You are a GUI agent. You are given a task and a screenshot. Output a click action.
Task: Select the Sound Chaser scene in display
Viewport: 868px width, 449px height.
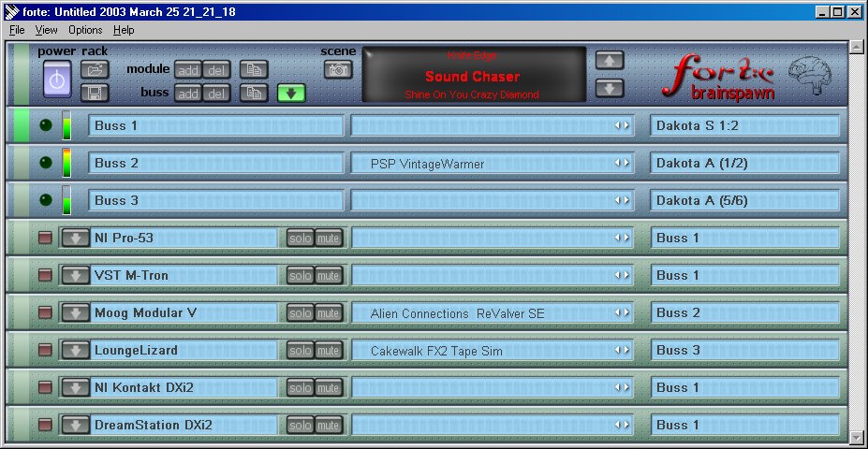click(472, 77)
